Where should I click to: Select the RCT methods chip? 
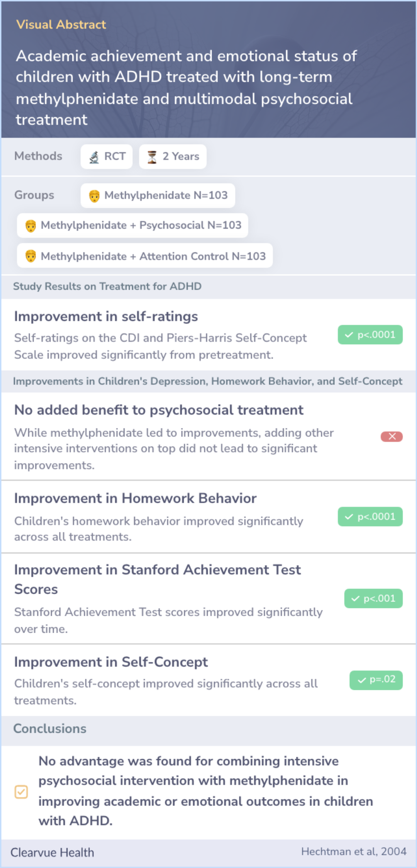(107, 157)
